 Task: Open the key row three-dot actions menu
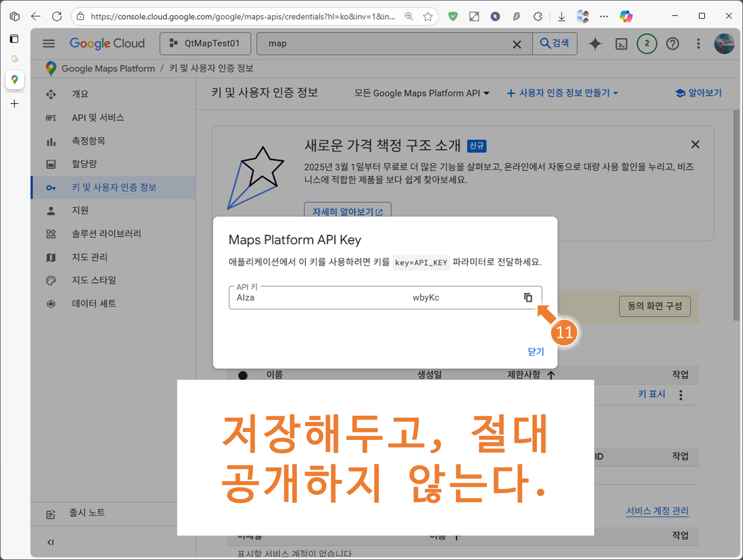coord(681,395)
